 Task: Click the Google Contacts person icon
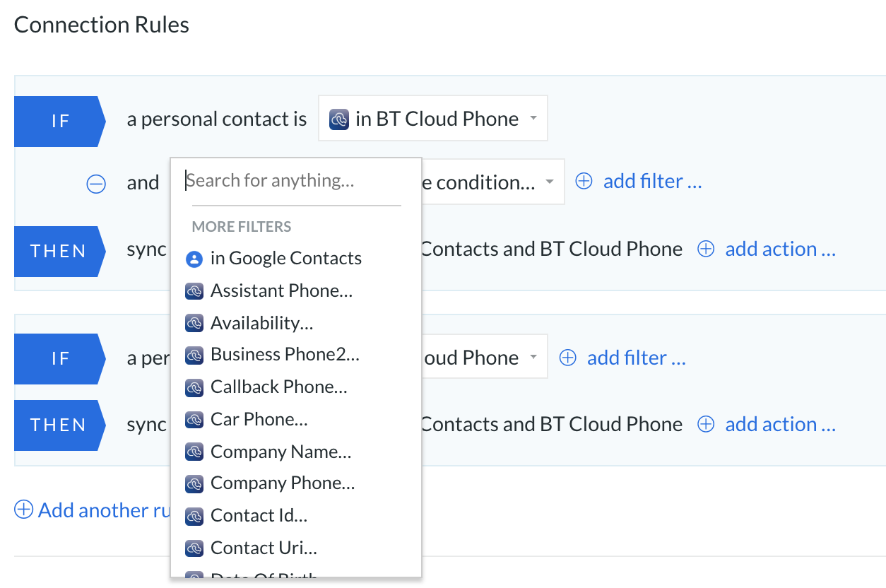[x=194, y=259]
